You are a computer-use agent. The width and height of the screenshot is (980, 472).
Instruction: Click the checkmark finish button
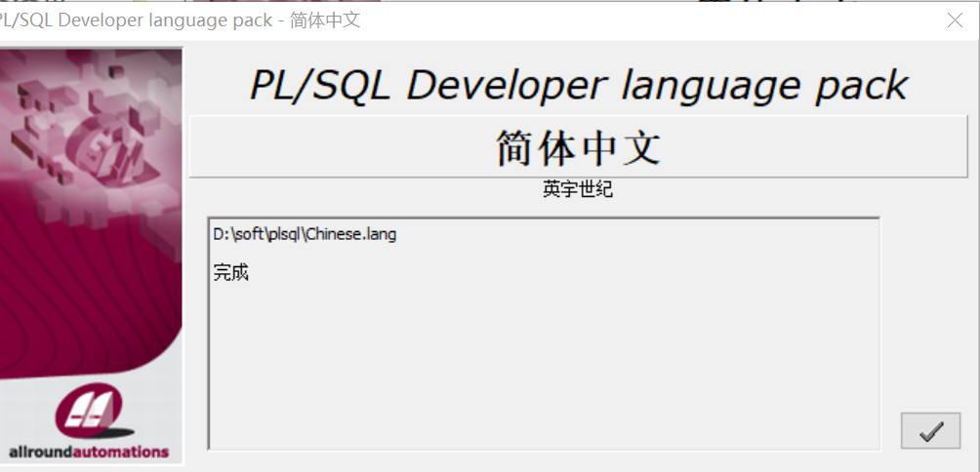(930, 430)
